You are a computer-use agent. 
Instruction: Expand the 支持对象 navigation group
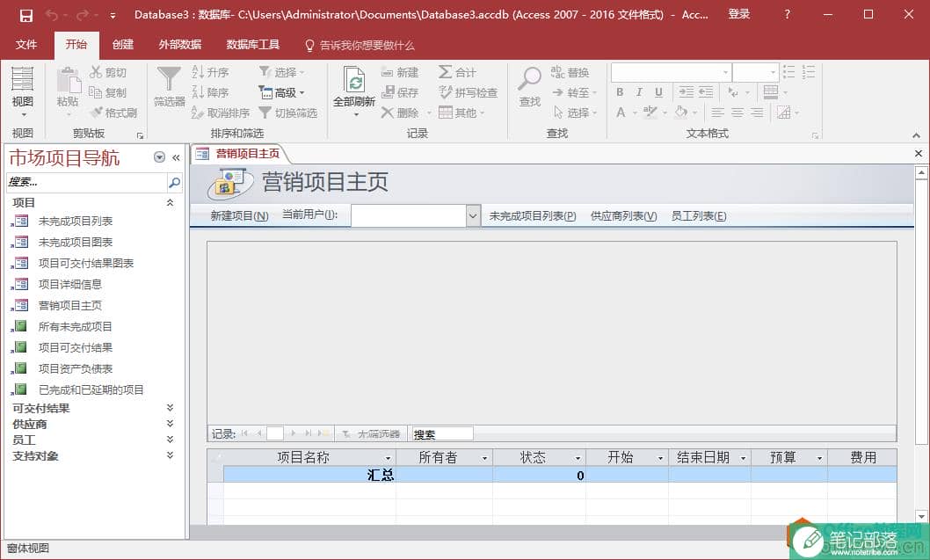pyautogui.click(x=170, y=455)
